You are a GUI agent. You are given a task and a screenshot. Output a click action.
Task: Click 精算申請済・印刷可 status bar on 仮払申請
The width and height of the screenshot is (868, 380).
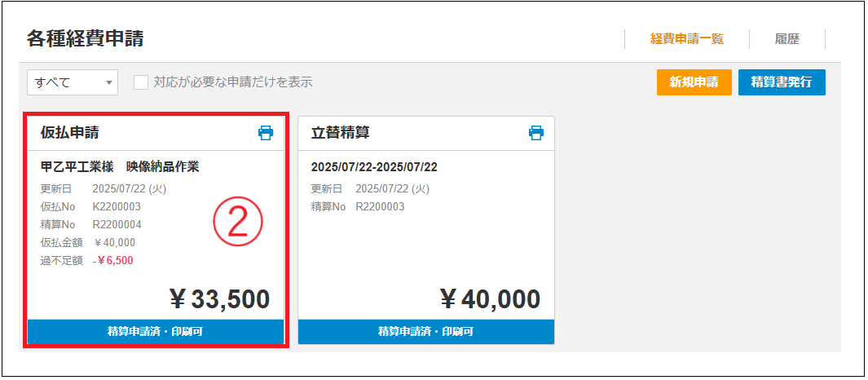[x=156, y=332]
